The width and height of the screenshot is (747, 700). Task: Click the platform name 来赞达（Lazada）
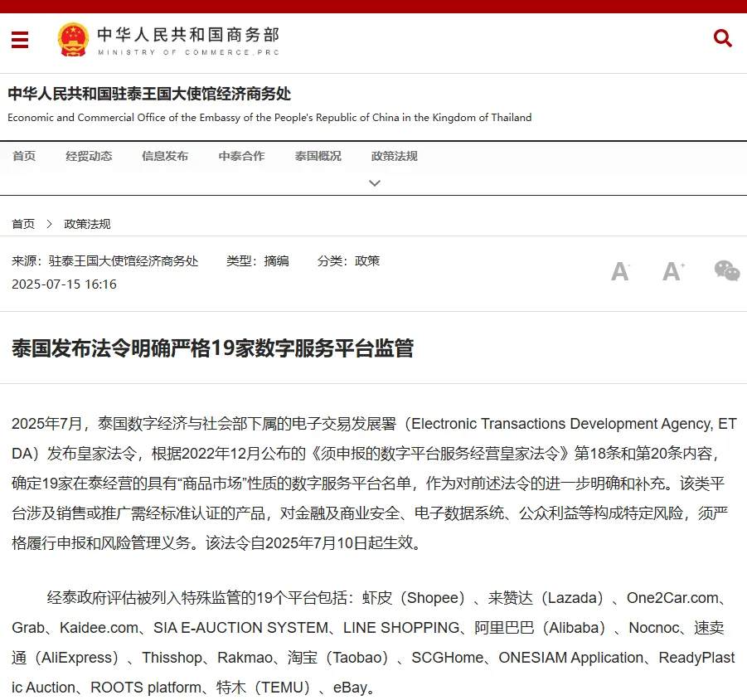point(546,597)
